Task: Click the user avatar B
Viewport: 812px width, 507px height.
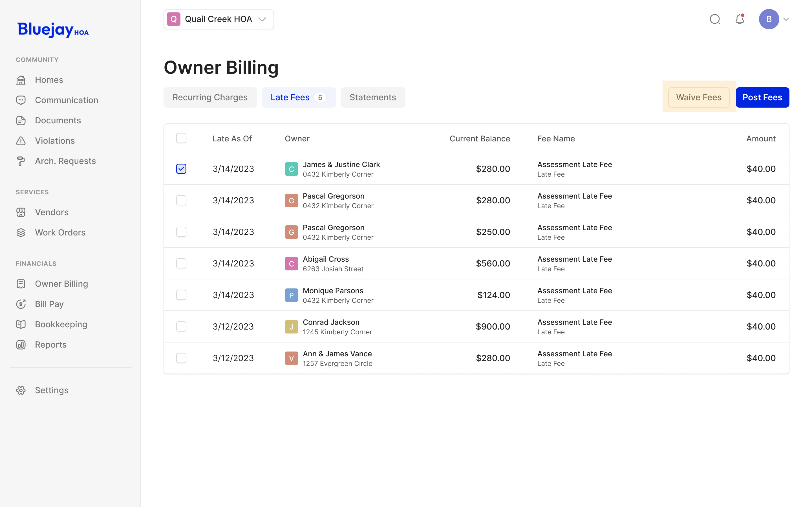Action: pyautogui.click(x=769, y=19)
